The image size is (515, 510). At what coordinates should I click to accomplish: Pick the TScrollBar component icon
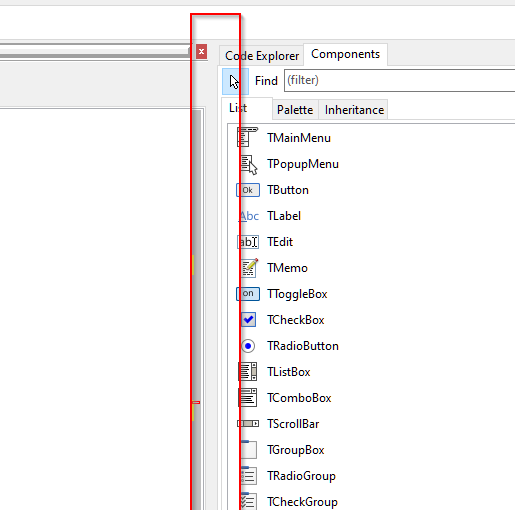248,424
